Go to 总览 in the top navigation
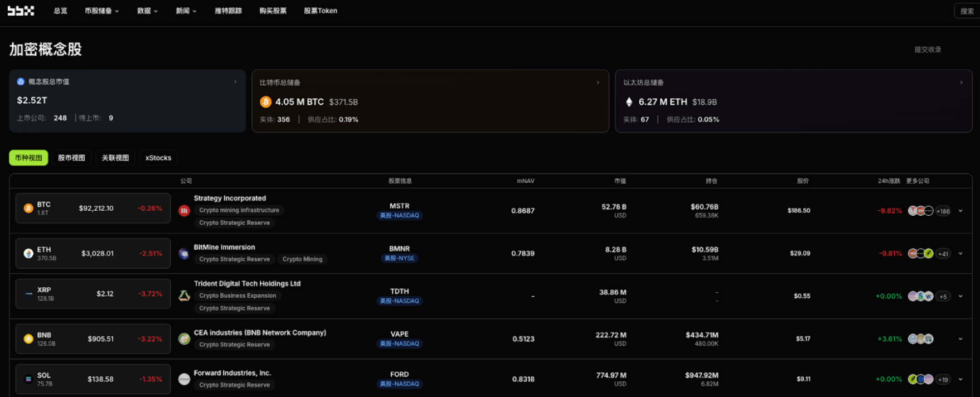 click(x=60, y=11)
